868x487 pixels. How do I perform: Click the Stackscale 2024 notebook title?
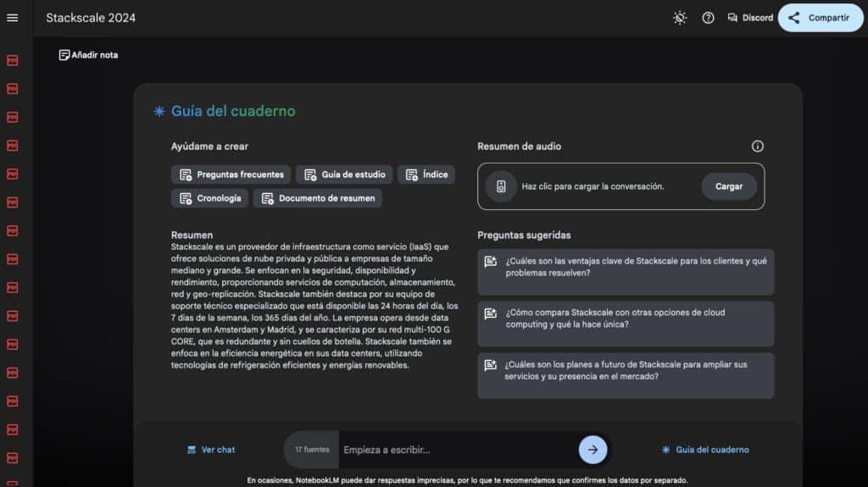(x=91, y=18)
